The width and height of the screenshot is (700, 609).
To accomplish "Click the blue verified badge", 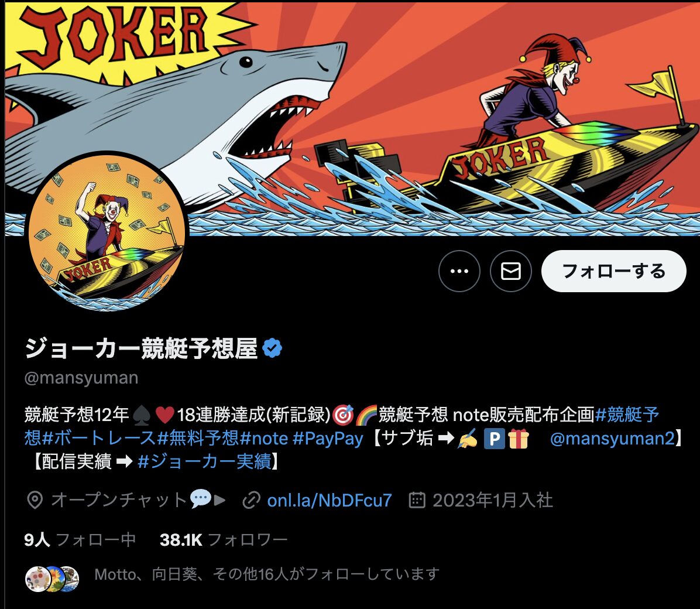I will pos(272,348).
